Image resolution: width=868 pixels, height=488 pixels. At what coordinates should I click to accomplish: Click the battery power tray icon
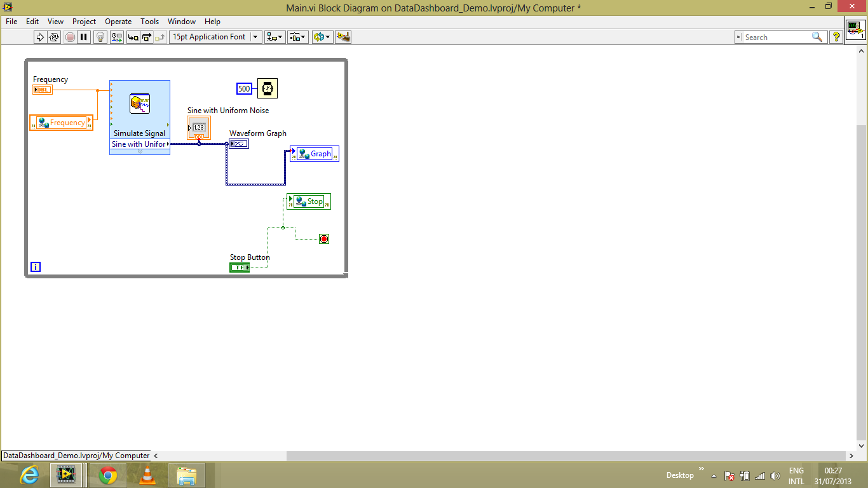[x=745, y=475]
